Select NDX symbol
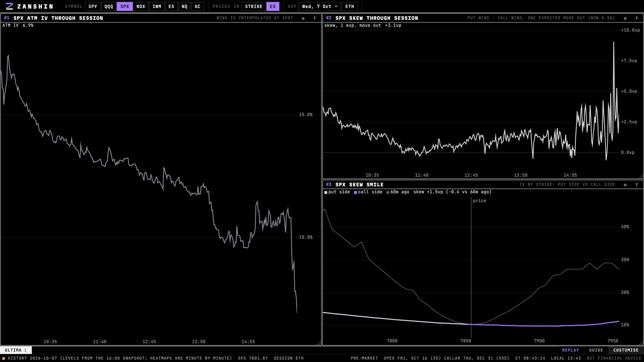 (x=141, y=6)
